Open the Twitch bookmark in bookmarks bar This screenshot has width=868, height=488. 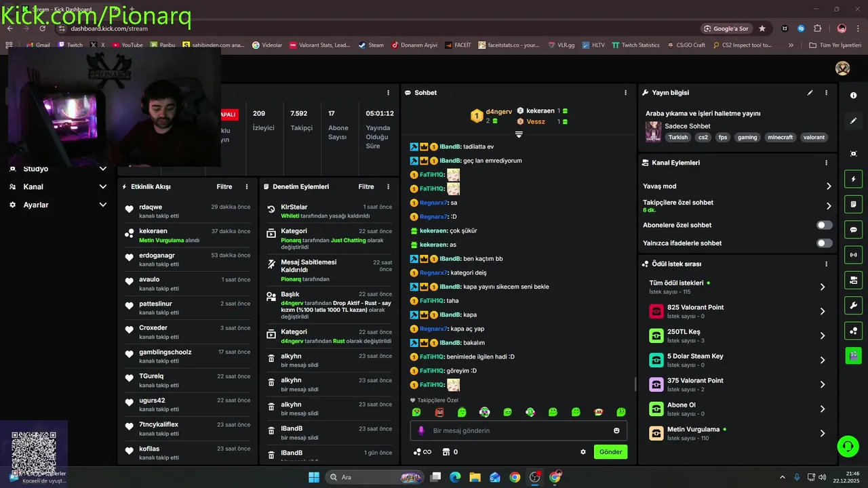(71, 45)
